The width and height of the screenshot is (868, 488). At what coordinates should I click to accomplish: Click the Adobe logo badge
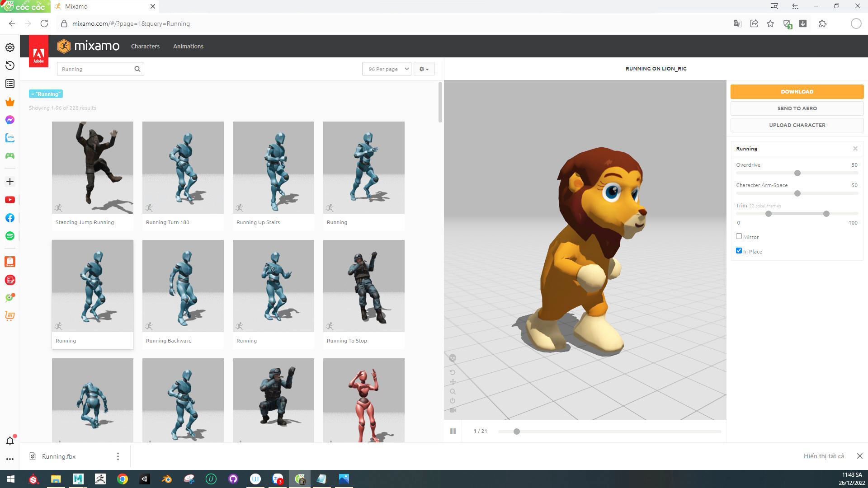point(38,51)
